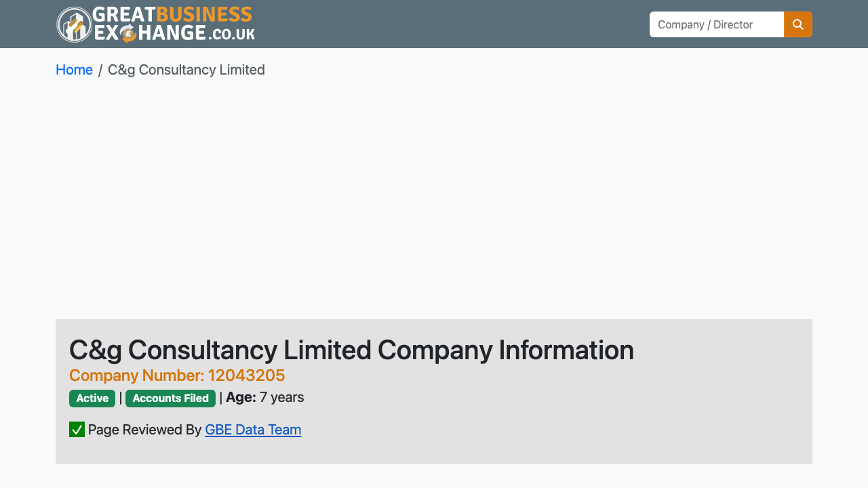Click the company information heading
Viewport: 868px width, 488px height.
(x=351, y=350)
